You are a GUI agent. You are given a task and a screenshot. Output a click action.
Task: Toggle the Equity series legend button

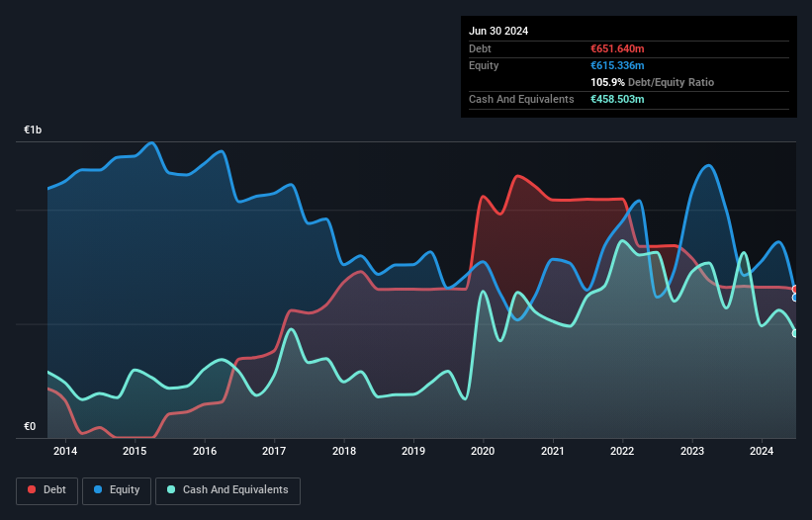pyautogui.click(x=117, y=490)
